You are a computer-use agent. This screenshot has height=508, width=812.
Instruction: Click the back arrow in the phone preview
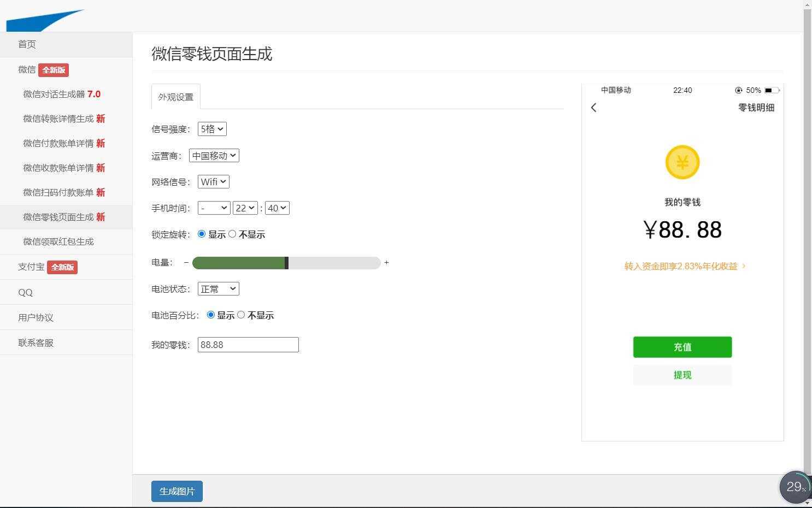[593, 108]
